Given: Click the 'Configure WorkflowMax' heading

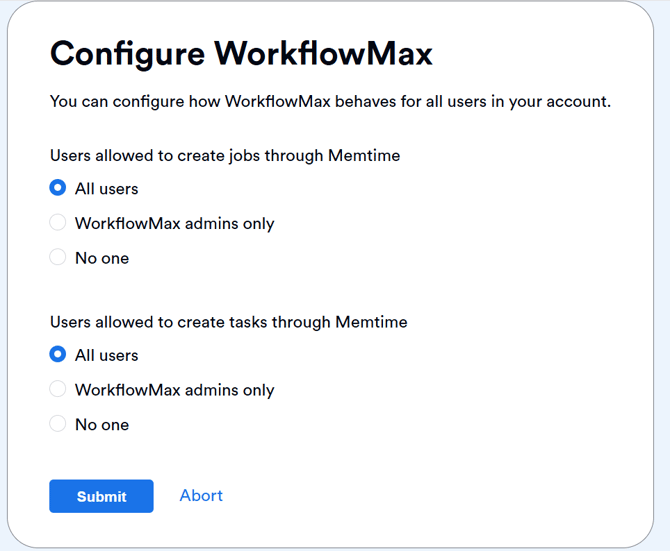Looking at the screenshot, I should coord(241,54).
